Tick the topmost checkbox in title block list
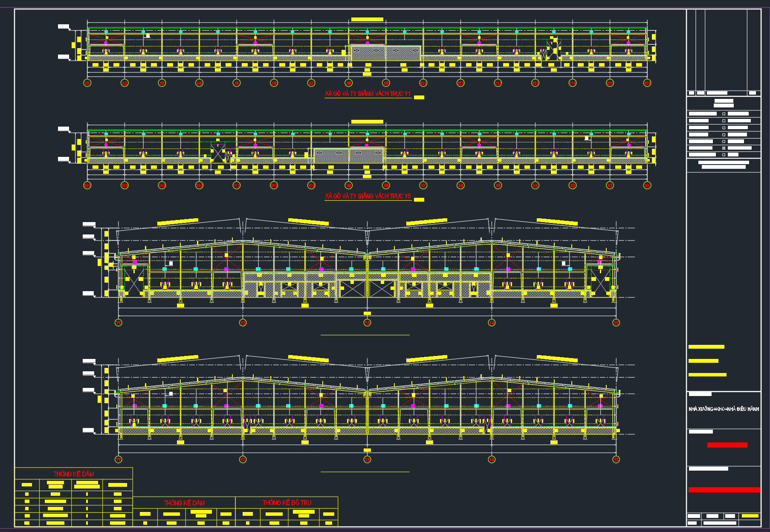Viewport: 770px width, 532px height. click(x=724, y=114)
